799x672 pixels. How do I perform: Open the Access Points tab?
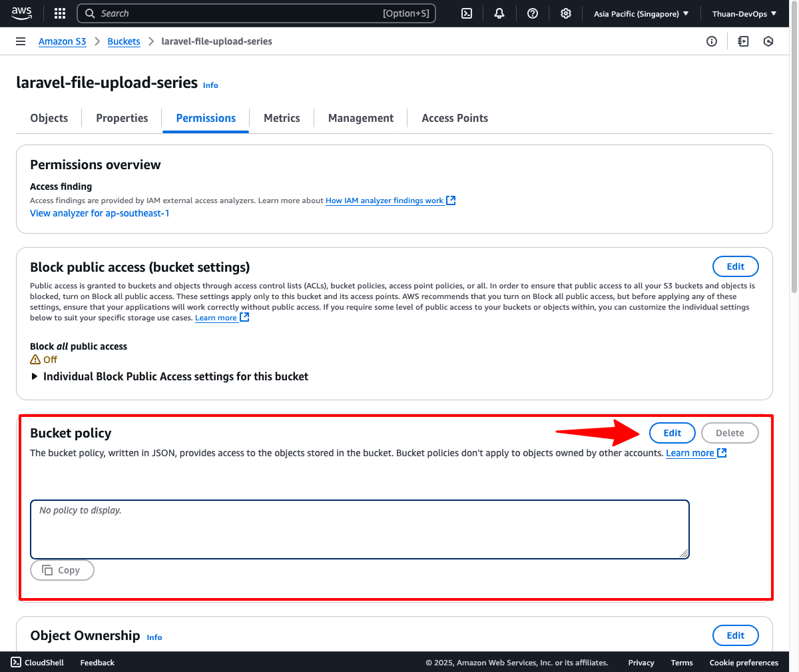455,118
